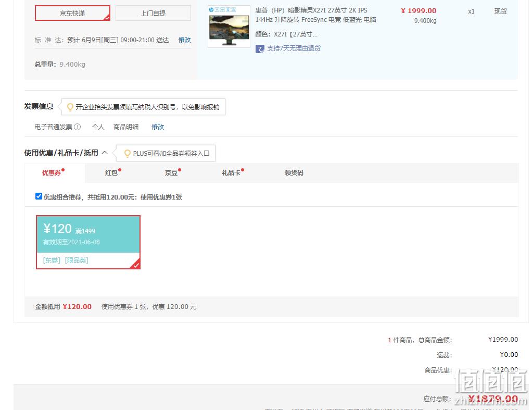Screen dimensions: 532x410
Task: Choose 上门自提 pickup option
Action: click(153, 13)
